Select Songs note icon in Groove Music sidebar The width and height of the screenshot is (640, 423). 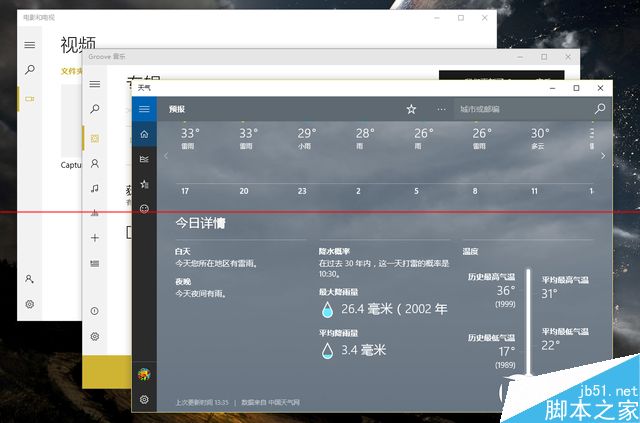point(95,189)
